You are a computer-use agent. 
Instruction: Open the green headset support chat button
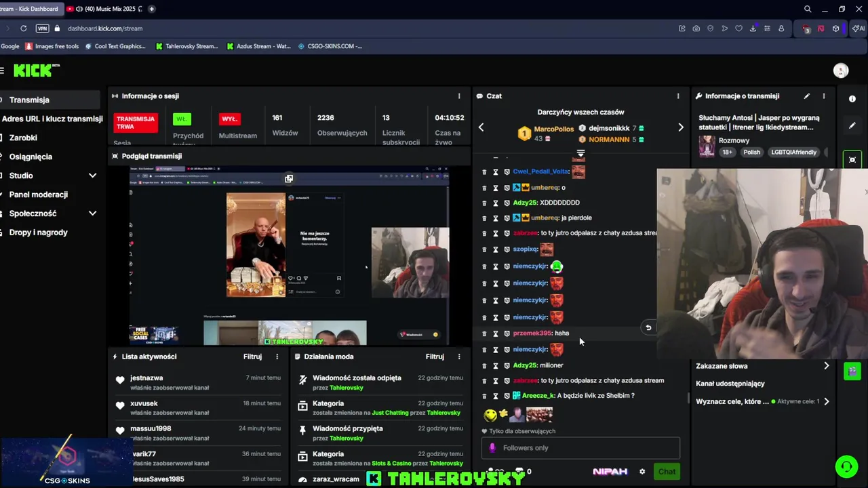846,466
